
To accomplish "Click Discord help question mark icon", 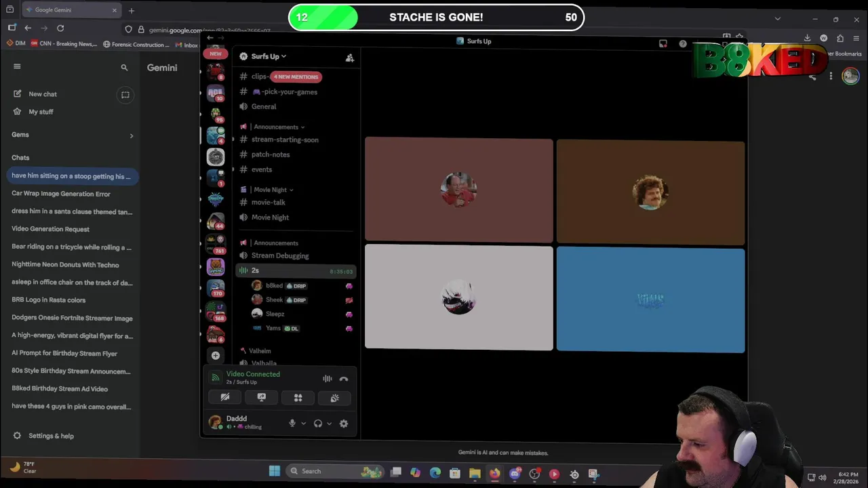I will pos(683,43).
